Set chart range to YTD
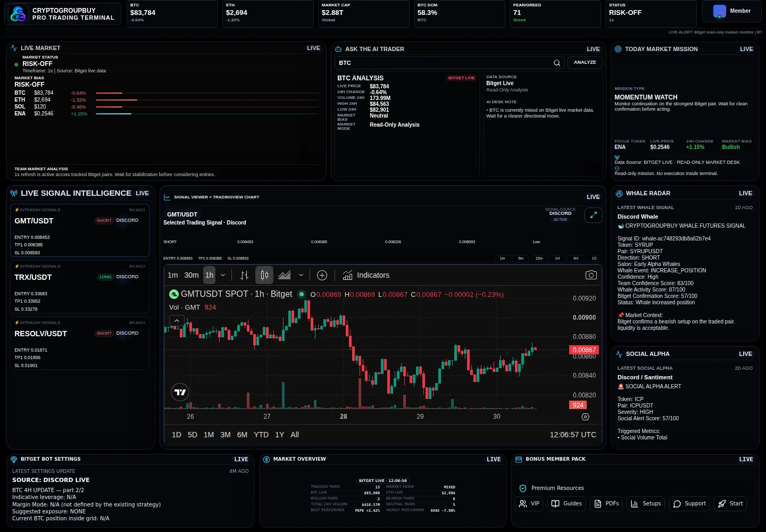766x532 pixels. (x=261, y=435)
